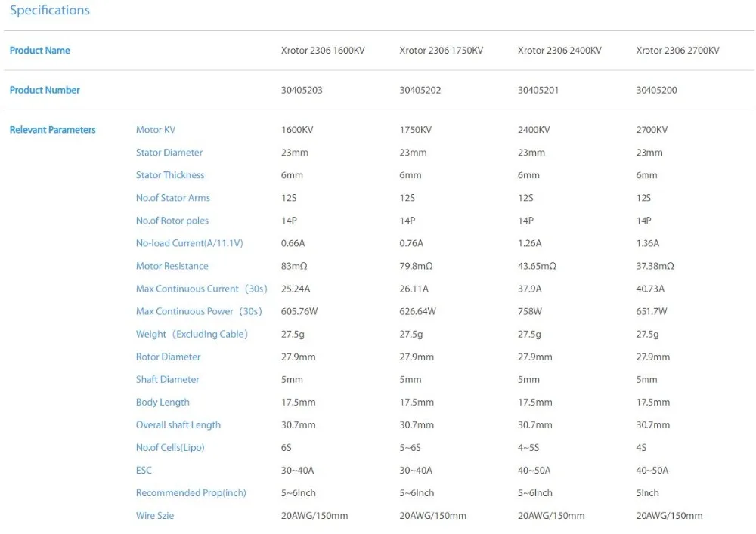This screenshot has width=756, height=534.
Task: Click the No-load Current(A/11.1V) label
Action: pos(190,243)
